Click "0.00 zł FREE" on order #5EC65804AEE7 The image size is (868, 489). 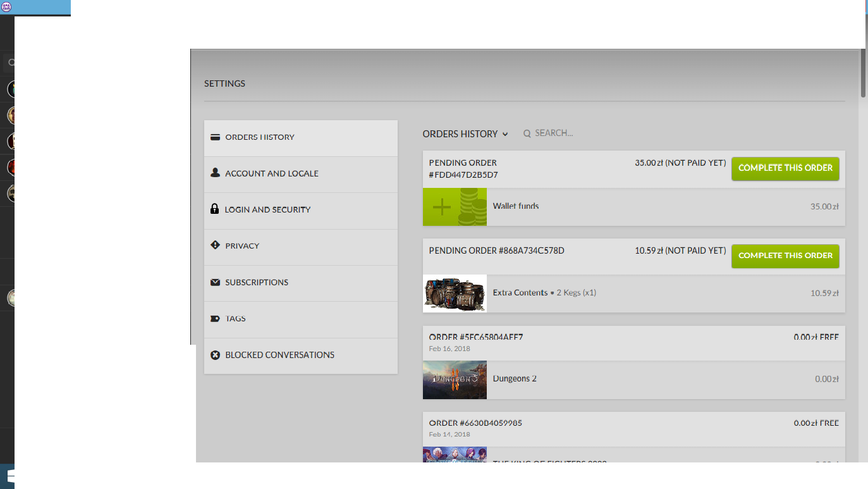tap(816, 337)
